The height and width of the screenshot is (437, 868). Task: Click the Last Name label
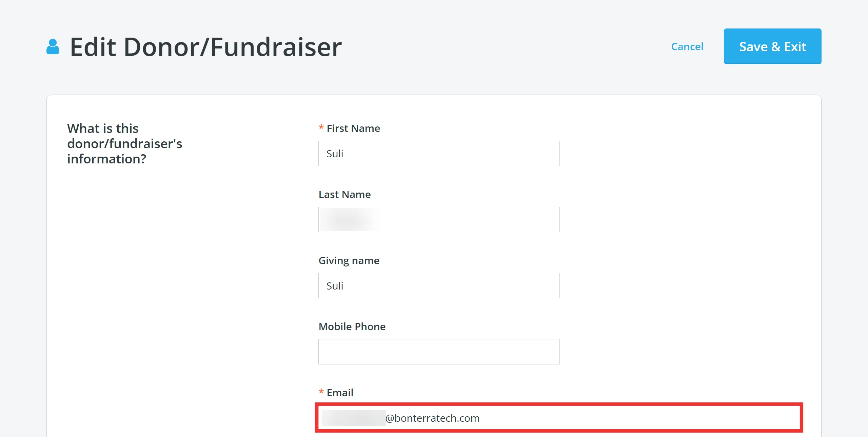point(344,194)
